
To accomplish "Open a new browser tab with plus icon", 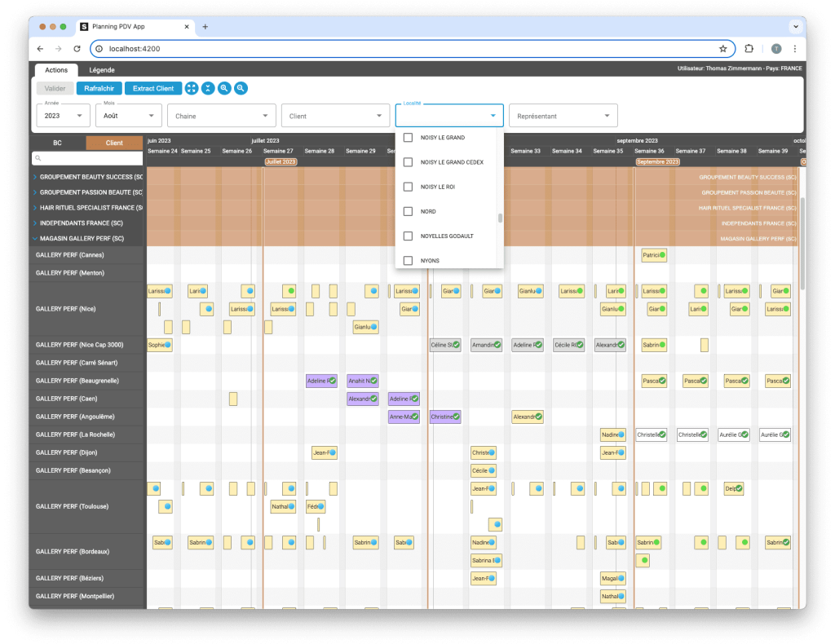I will point(205,27).
